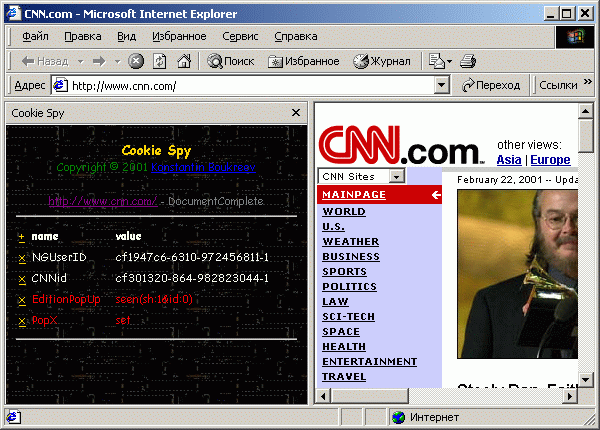Screen dimensions: 600x430
Task: Open the TRAVEL section link
Action: (344, 376)
